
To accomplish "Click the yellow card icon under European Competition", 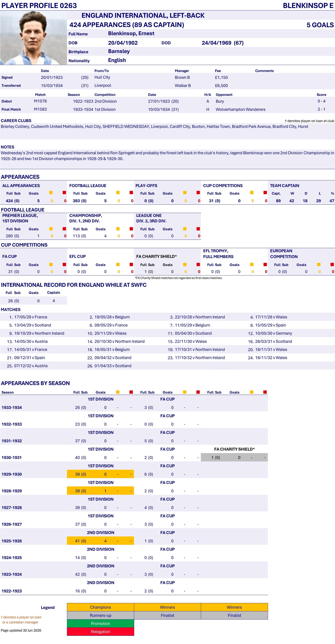I will 319,264.
